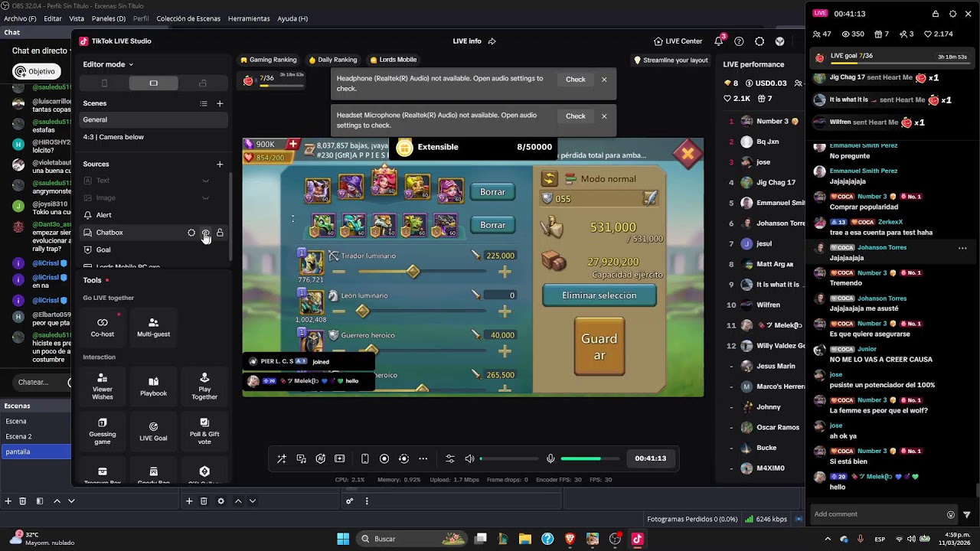Open OBS Vista menu
980x551 pixels.
[77, 18]
